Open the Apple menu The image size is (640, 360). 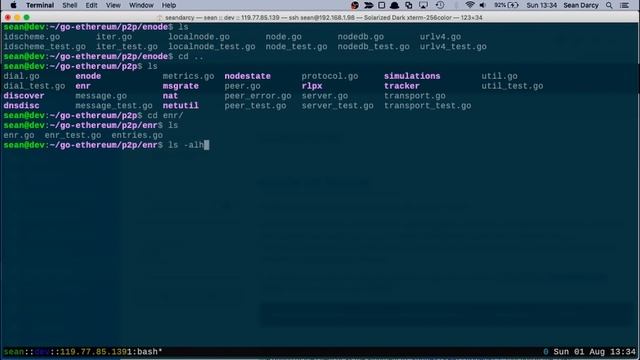point(13,5)
